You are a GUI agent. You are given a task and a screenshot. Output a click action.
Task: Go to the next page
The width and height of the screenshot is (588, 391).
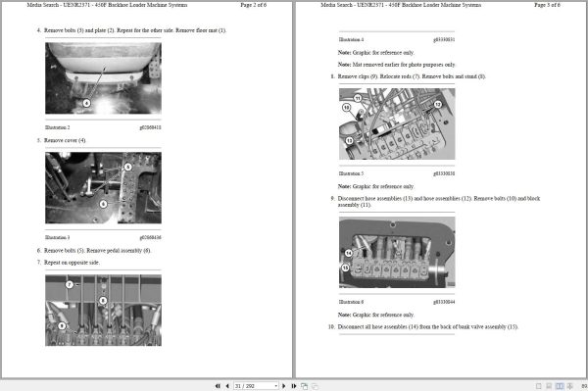[284, 386]
